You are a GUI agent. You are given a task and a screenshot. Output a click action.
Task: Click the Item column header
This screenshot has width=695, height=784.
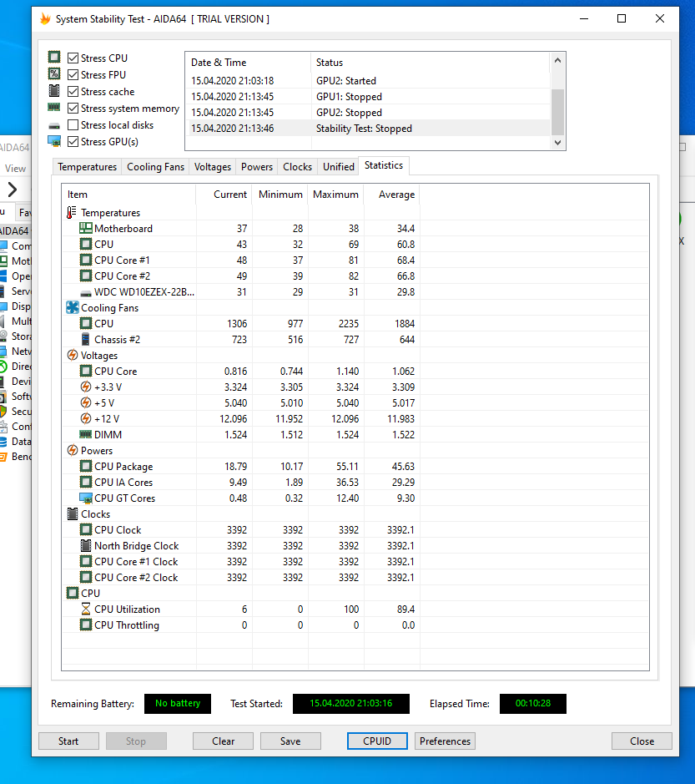[x=128, y=195]
